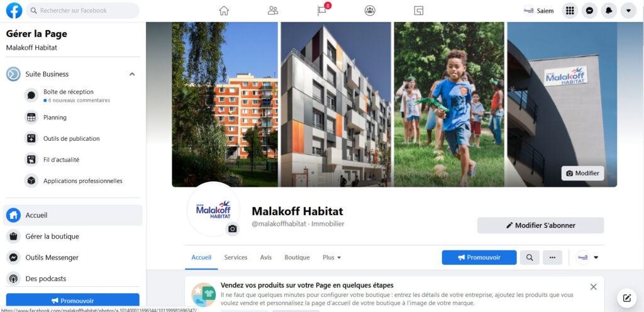Screen dimensions: 644x312
Task: Open the Facebook home icon in top navigation
Action: (224, 11)
